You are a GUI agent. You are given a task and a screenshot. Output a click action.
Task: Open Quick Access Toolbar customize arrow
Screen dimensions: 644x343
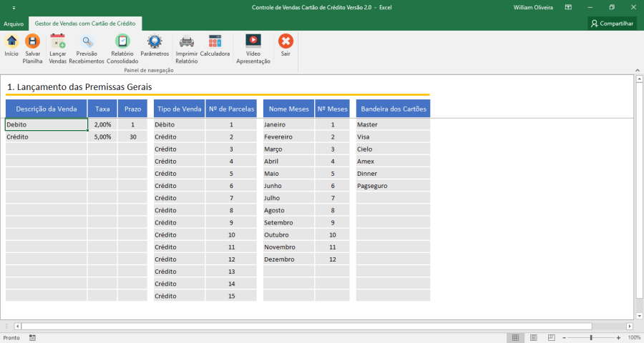tap(14, 7)
